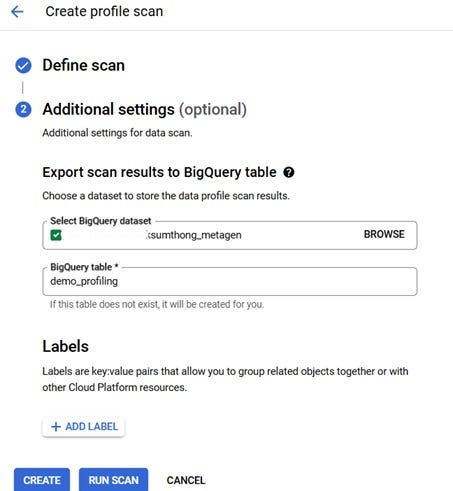Click the sumthong_metagen dataset text
The image size is (453, 491).
194,235
